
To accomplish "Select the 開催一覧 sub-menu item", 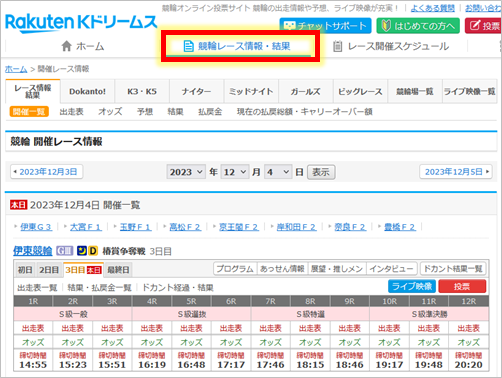I will (29, 111).
